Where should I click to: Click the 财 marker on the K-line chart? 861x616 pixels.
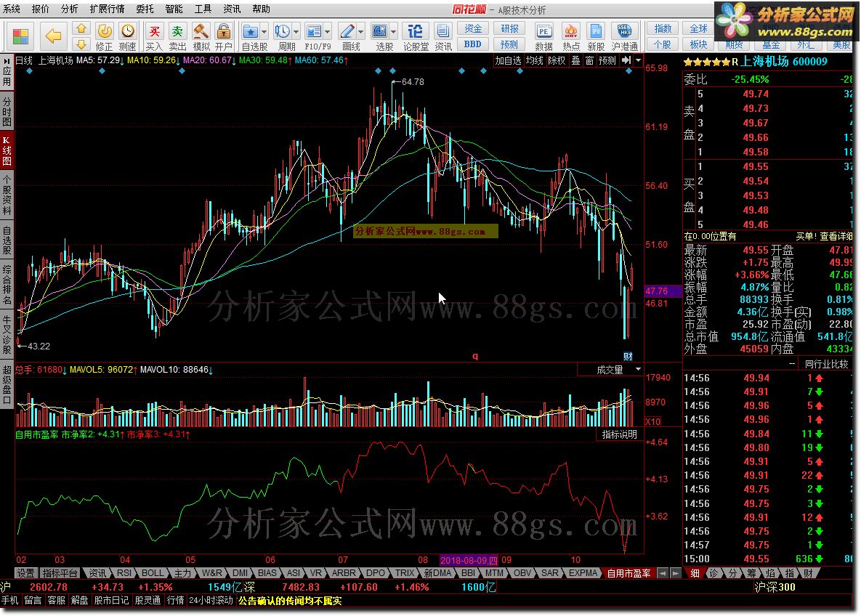click(628, 357)
